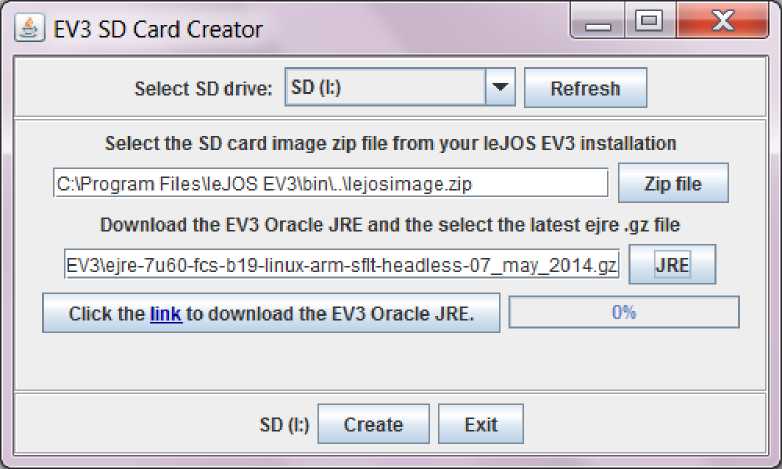Open the link to download Oracle JRE

[x=166, y=314]
